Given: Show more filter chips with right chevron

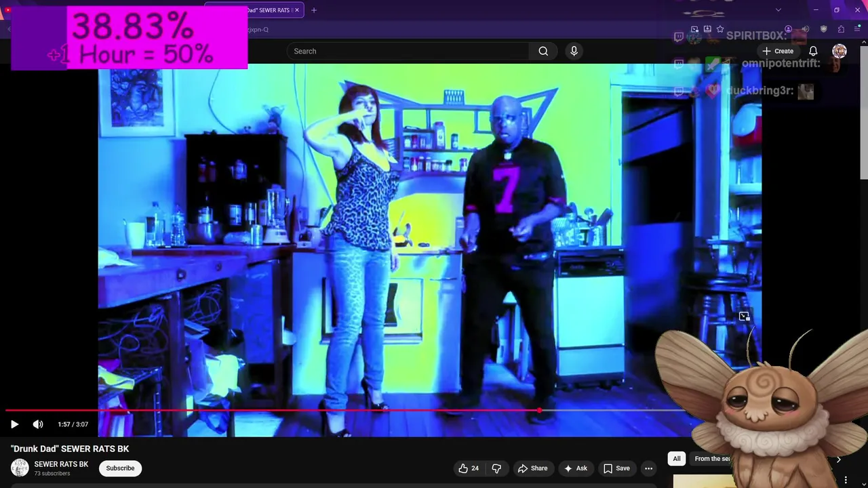Looking at the screenshot, I should click(838, 460).
